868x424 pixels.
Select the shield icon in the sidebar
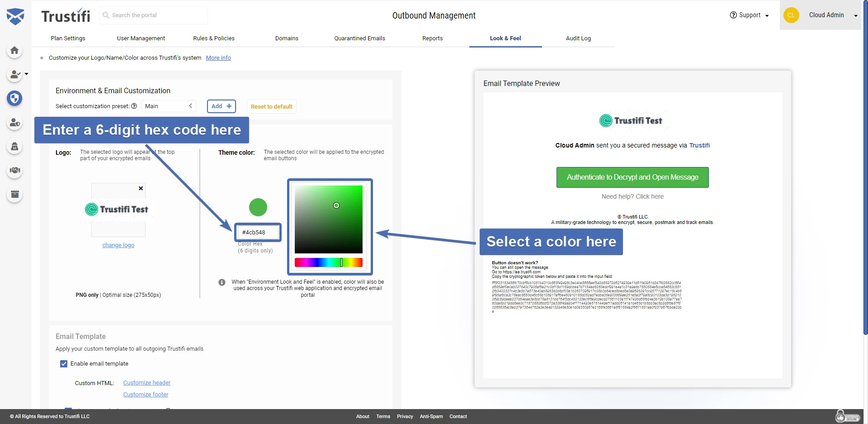point(14,99)
